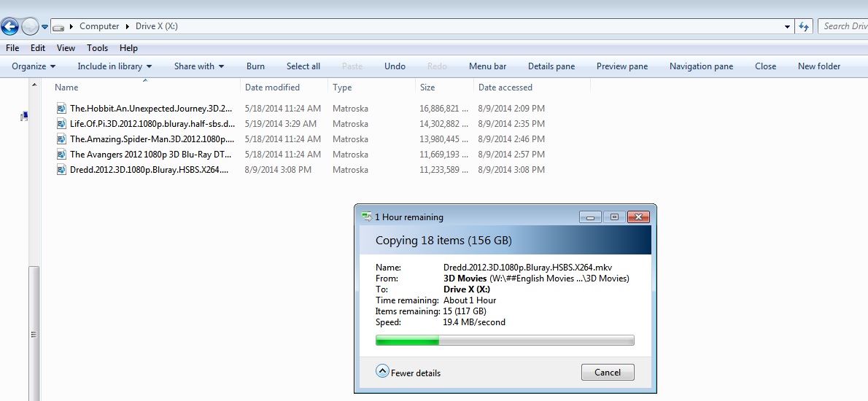
Task: Cancel the file copy operation
Action: click(608, 373)
